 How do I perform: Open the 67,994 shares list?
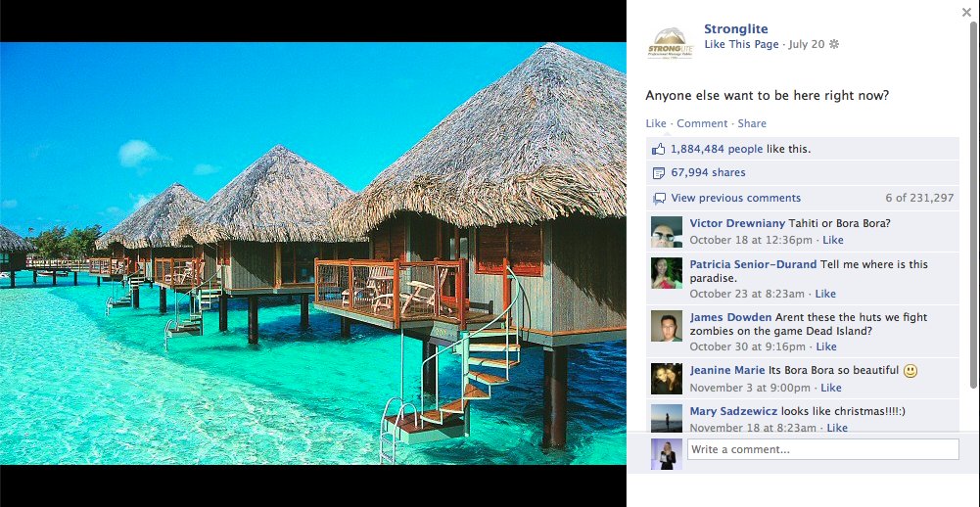708,172
